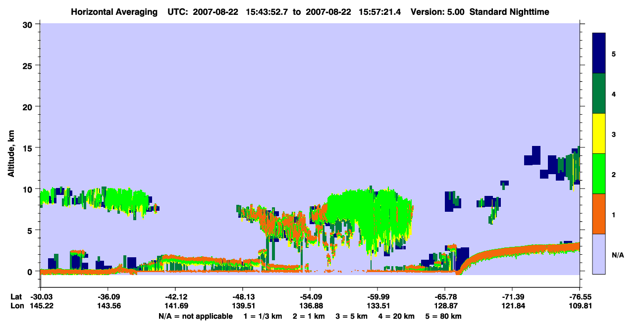
Task: Click the latitude value -36.09
Action: [x=107, y=297]
